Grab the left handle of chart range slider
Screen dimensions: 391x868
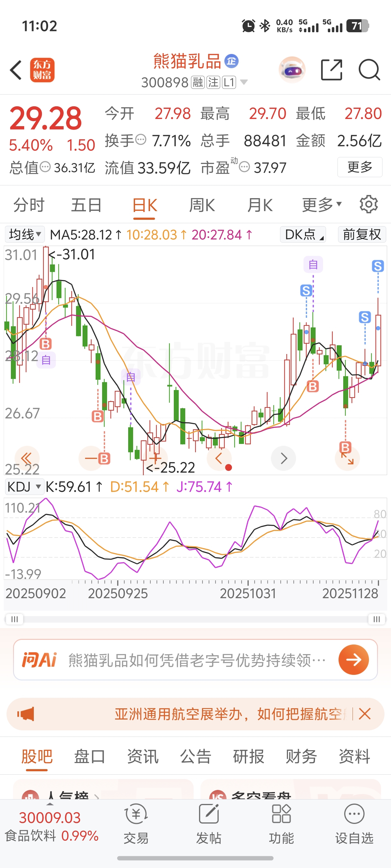(x=14, y=619)
